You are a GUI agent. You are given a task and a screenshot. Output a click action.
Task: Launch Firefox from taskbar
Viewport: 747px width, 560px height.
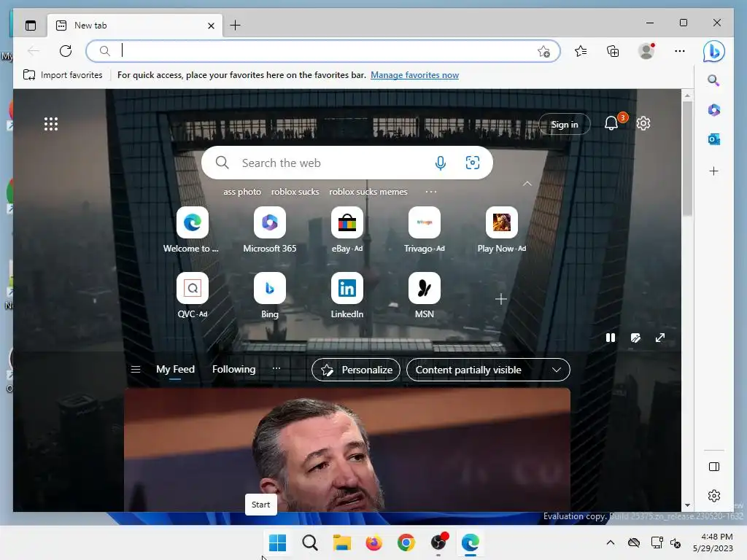pyautogui.click(x=374, y=542)
